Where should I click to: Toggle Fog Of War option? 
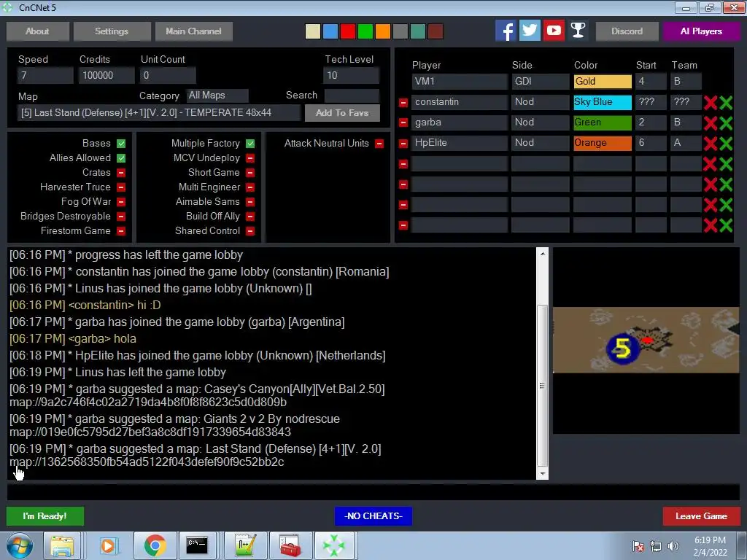pyautogui.click(x=121, y=202)
